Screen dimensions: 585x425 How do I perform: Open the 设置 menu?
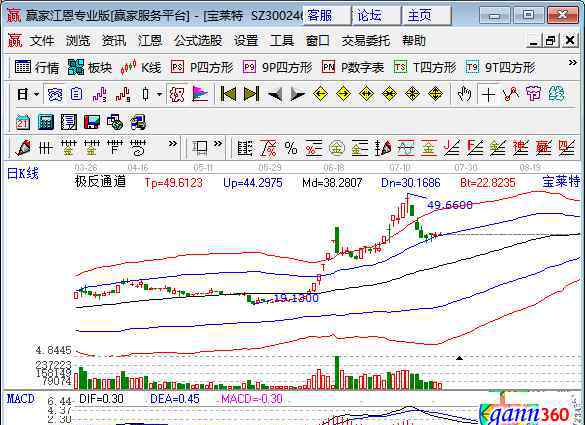(246, 40)
